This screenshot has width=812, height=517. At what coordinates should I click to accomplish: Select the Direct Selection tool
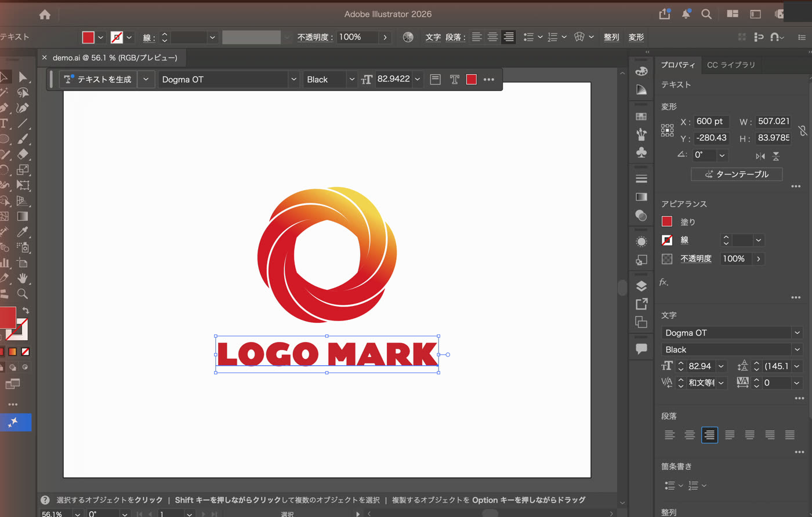coord(23,77)
